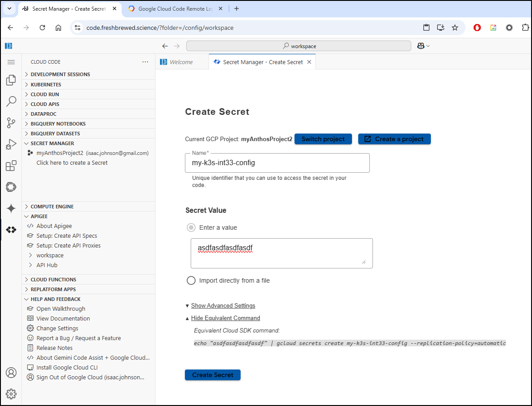Select 'Import directly from a file' radio button
Screen dimensions: 532x406
coord(191,280)
